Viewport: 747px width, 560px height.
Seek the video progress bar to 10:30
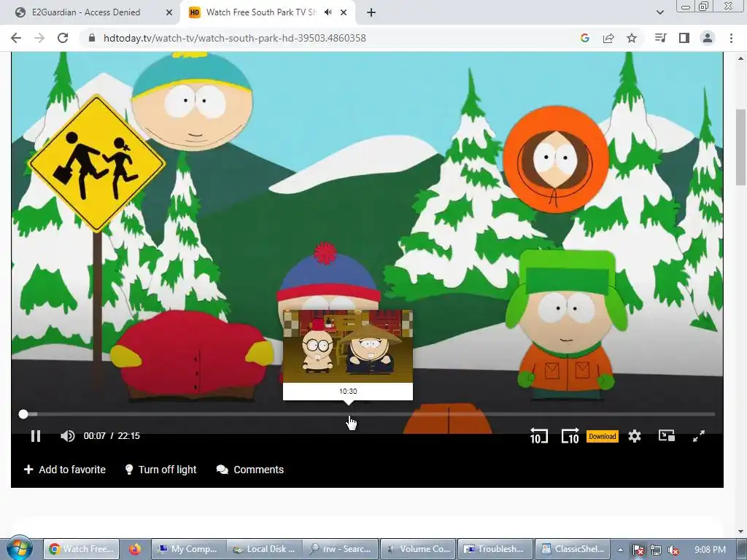[x=348, y=414]
